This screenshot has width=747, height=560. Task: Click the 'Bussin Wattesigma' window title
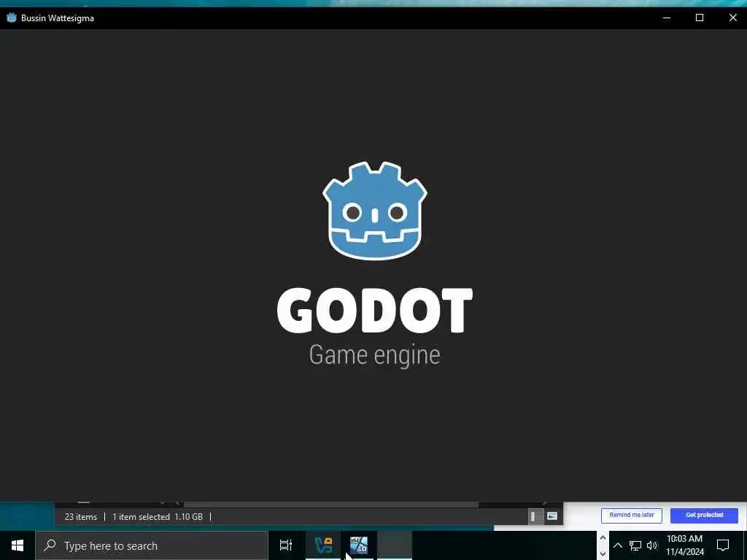58,18
